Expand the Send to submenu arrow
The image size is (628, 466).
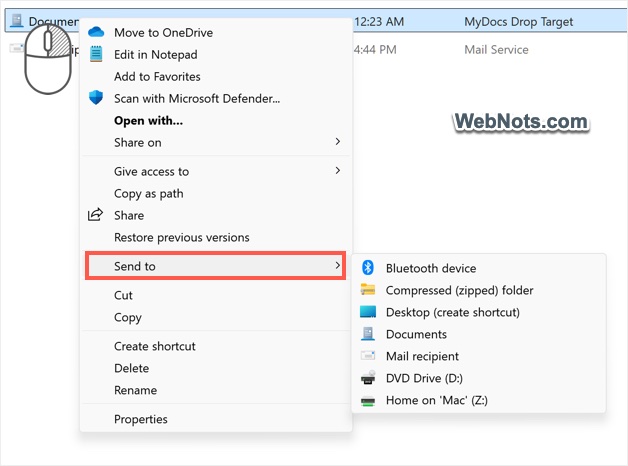338,265
